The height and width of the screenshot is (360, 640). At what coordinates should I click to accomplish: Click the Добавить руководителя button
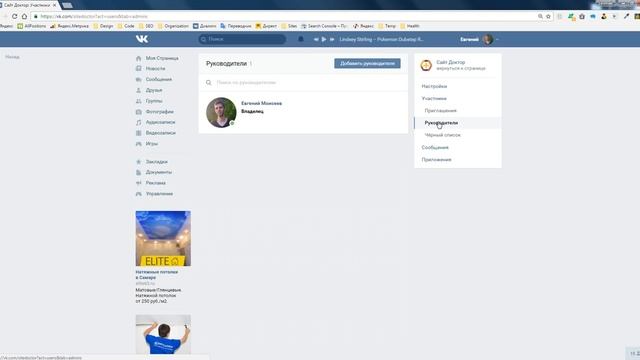[x=367, y=63]
